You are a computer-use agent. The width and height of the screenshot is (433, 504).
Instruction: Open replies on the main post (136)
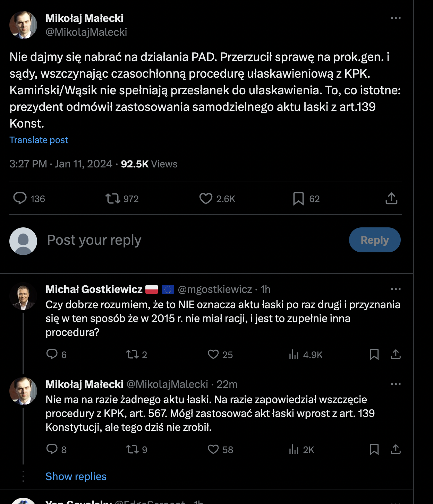pos(20,199)
